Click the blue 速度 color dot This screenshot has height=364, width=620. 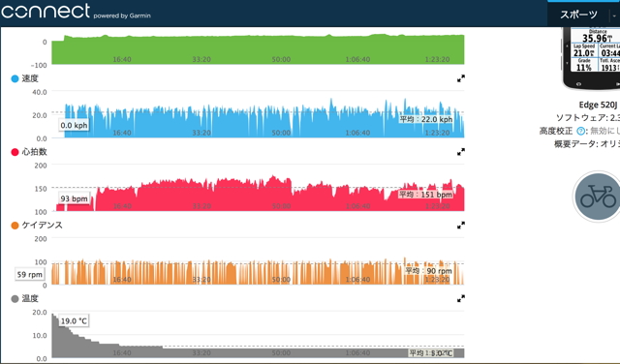coord(15,78)
